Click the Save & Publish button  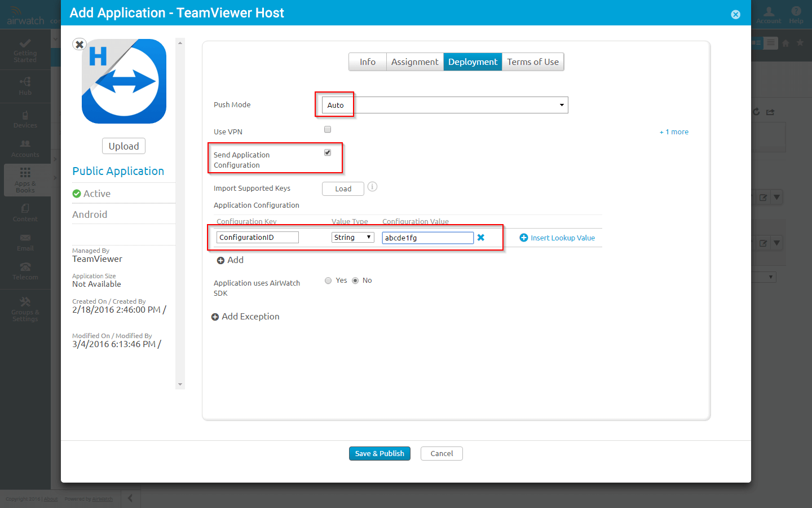pos(379,454)
